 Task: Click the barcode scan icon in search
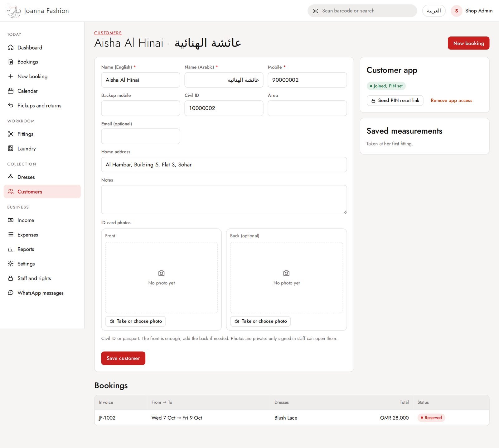(x=316, y=11)
